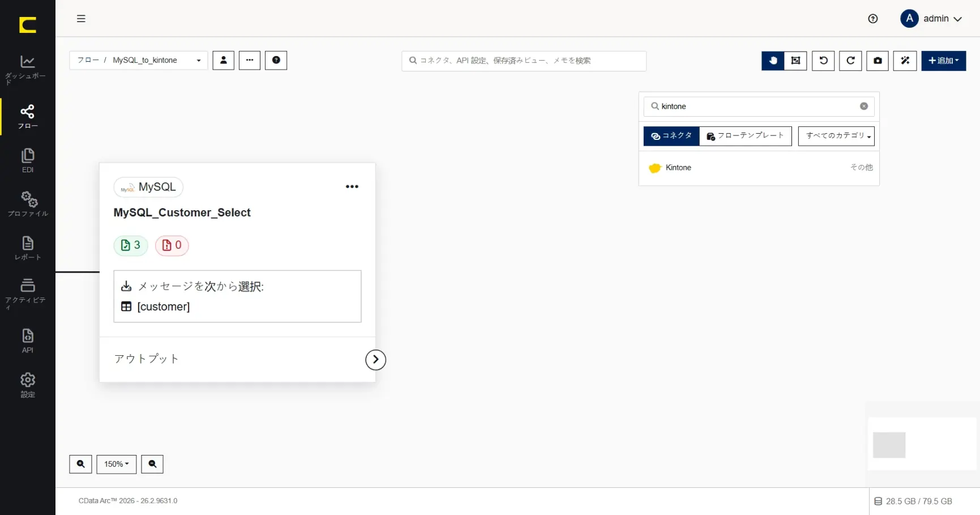Click the zoom in magnifier button
This screenshot has height=515, width=980.
80,464
